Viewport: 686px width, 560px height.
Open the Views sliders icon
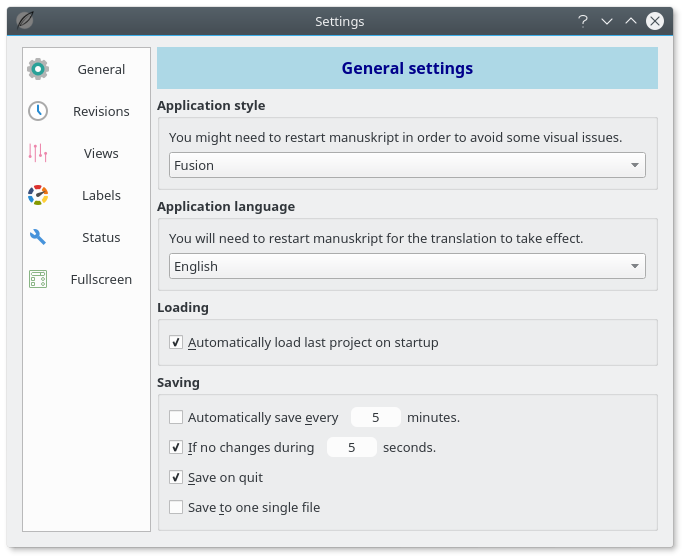[x=38, y=153]
